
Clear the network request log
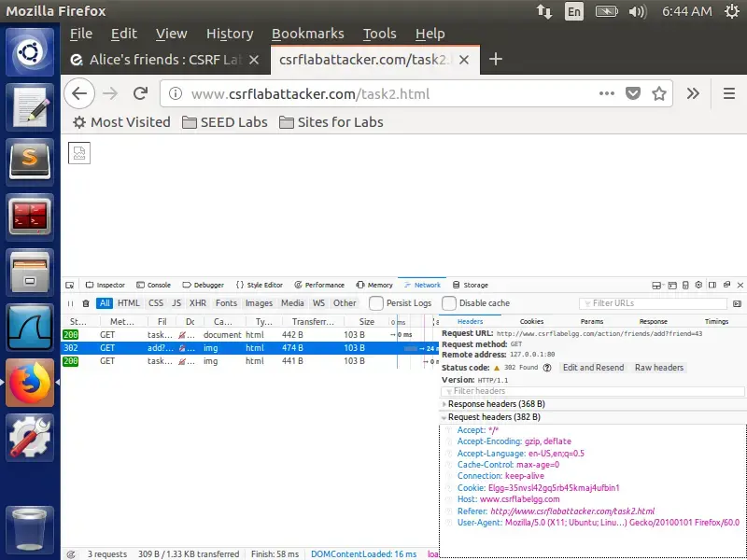pyautogui.click(x=86, y=303)
